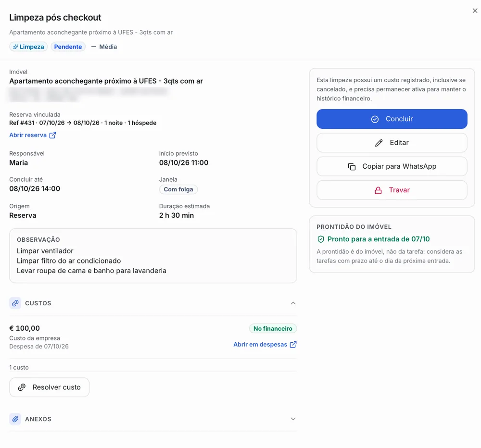Click the Anexos paperclip icon

(x=15, y=419)
